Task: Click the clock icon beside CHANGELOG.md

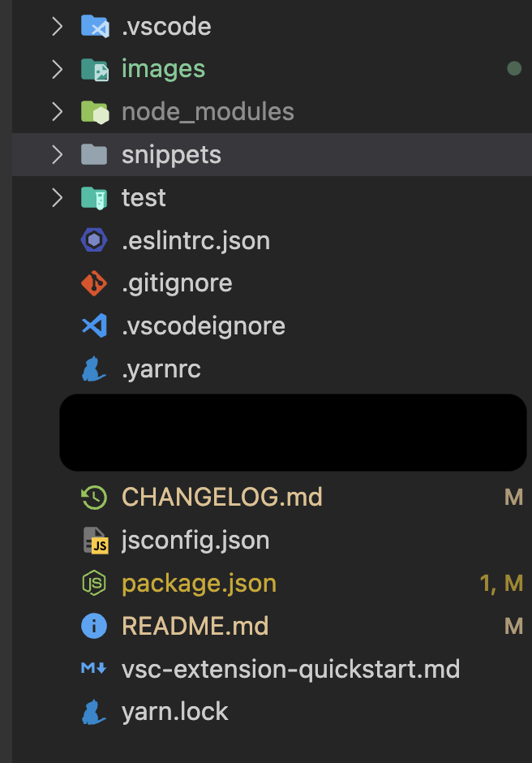Action: click(95, 497)
